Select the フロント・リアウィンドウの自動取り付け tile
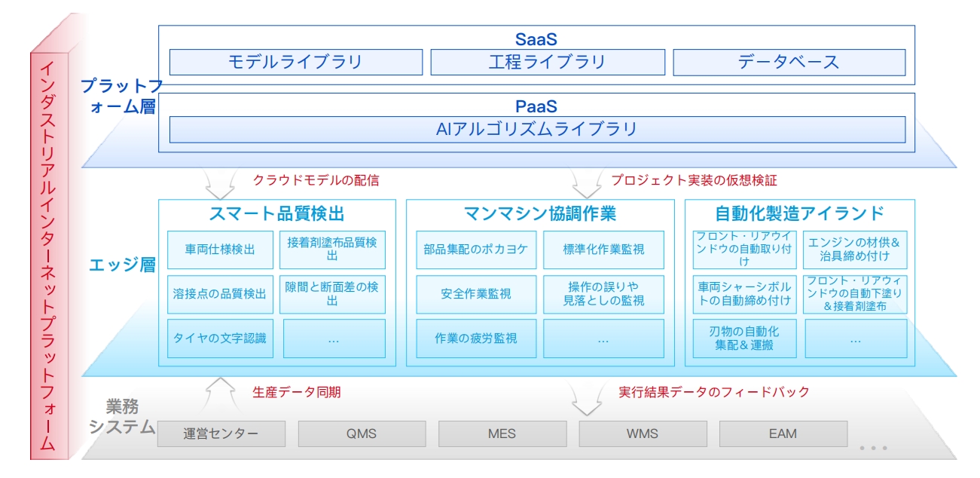 pos(744,250)
